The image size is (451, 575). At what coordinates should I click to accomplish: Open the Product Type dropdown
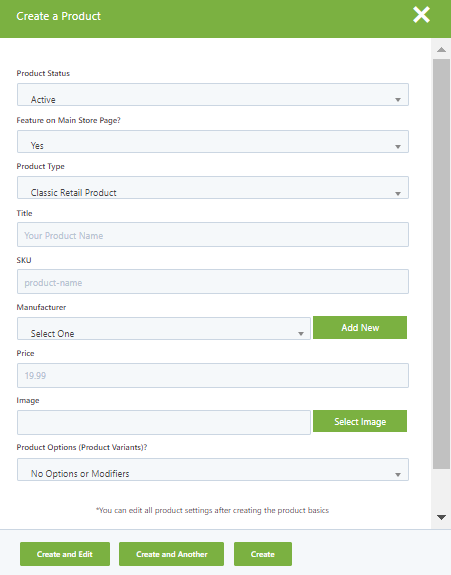click(x=213, y=188)
